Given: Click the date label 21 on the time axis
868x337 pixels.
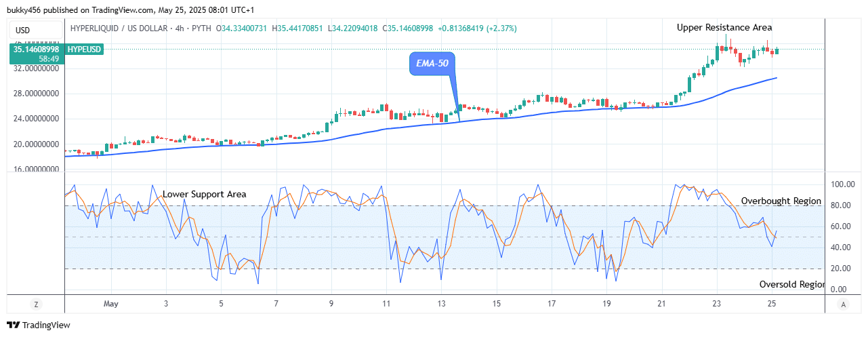Looking at the screenshot, I should [x=661, y=304].
